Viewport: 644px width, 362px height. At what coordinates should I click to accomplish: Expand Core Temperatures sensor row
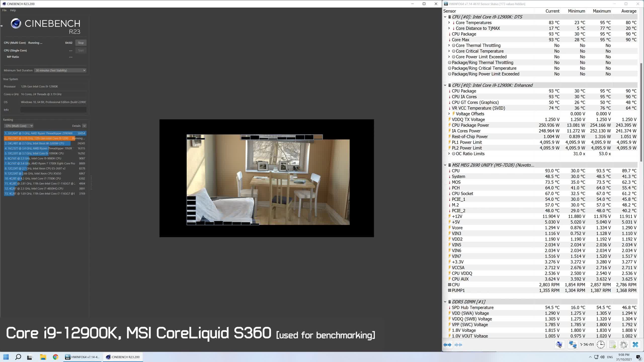pos(449,23)
